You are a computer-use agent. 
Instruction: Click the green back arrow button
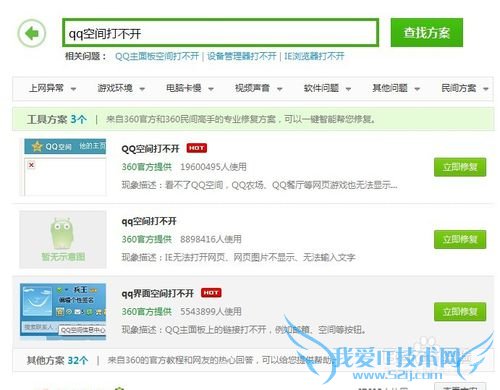click(32, 33)
